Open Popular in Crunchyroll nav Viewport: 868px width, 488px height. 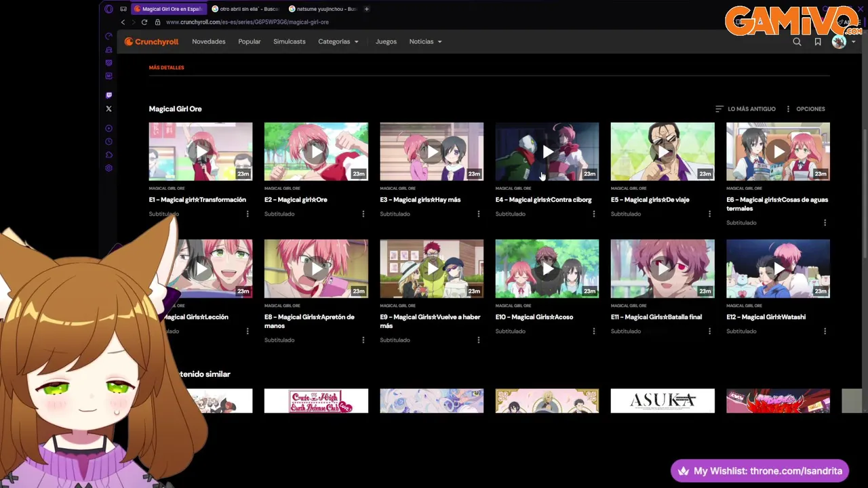tap(250, 42)
